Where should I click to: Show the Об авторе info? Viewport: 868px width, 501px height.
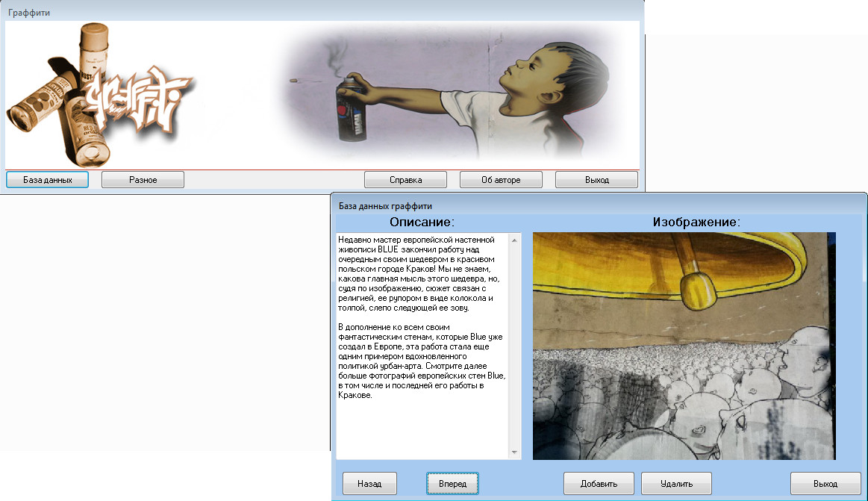pos(501,180)
